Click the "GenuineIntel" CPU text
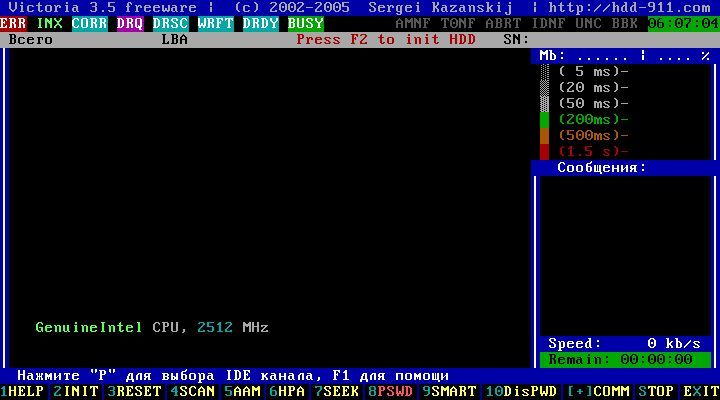This screenshot has width=720, height=400. tap(89, 327)
